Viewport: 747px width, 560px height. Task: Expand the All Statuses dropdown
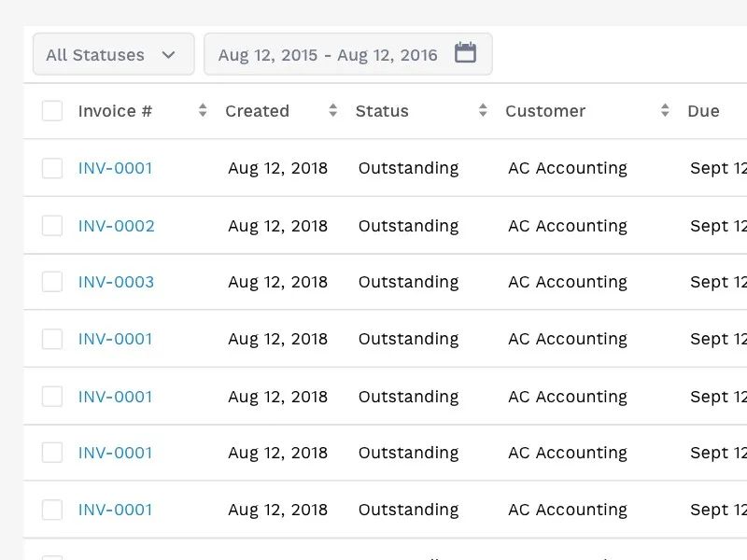click(x=113, y=54)
